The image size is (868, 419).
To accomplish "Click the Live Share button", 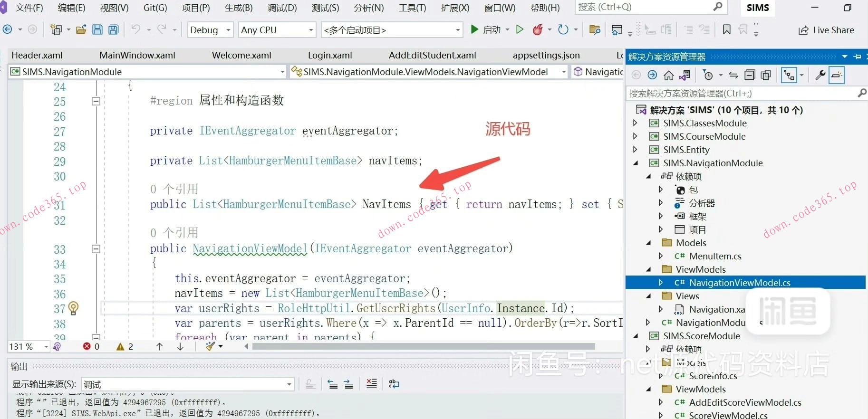I will tap(826, 30).
